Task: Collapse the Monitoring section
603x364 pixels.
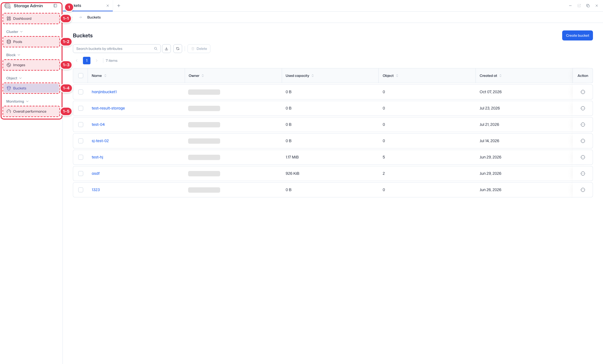Action: point(17,101)
